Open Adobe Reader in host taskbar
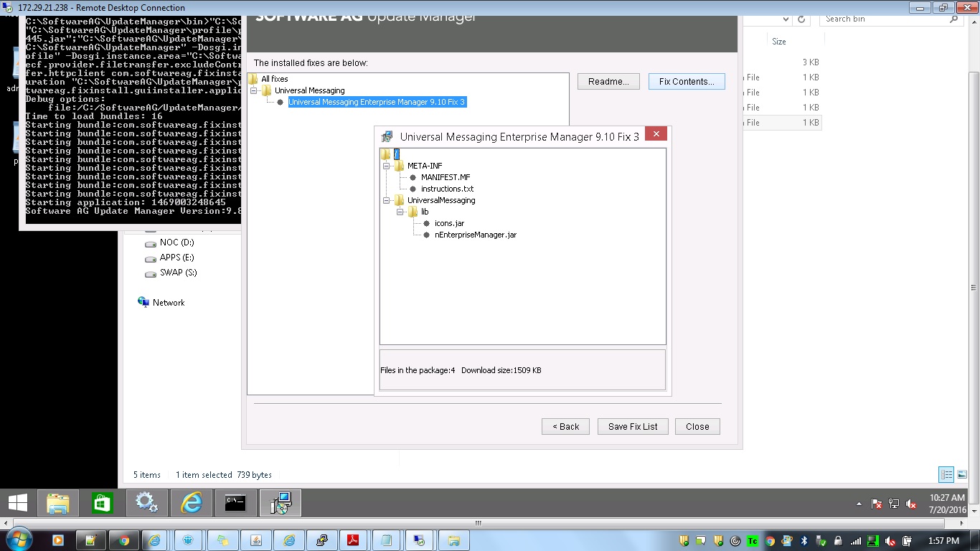Screen dimensions: 980x551 click(353, 540)
